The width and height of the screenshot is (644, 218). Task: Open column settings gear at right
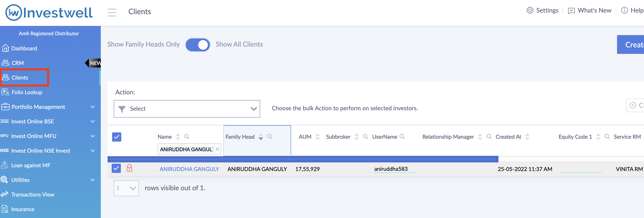pyautogui.click(x=633, y=105)
